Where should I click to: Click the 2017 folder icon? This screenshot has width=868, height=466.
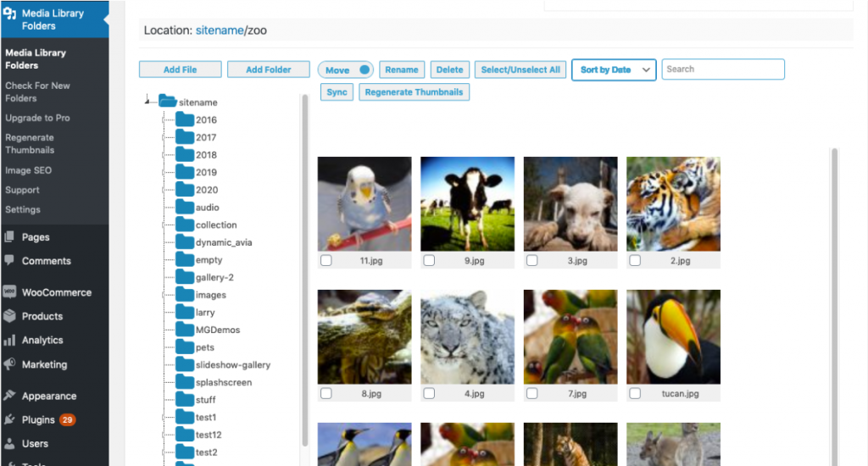coord(185,136)
